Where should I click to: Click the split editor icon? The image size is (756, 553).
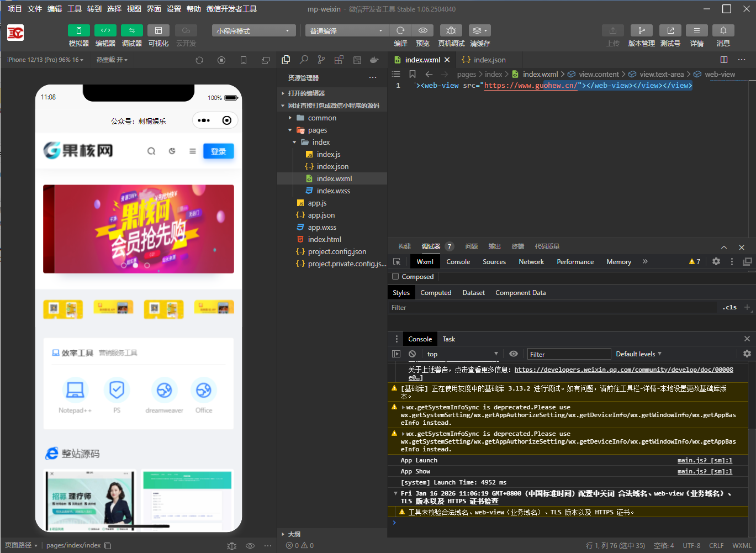coord(723,60)
